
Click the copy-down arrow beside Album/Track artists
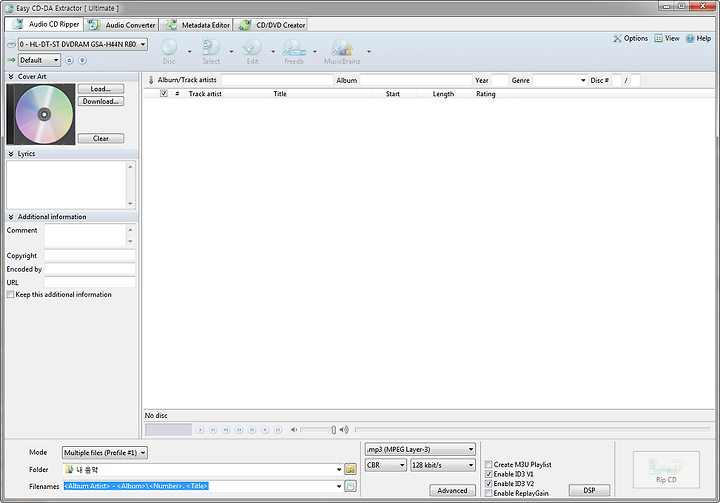pyautogui.click(x=151, y=80)
